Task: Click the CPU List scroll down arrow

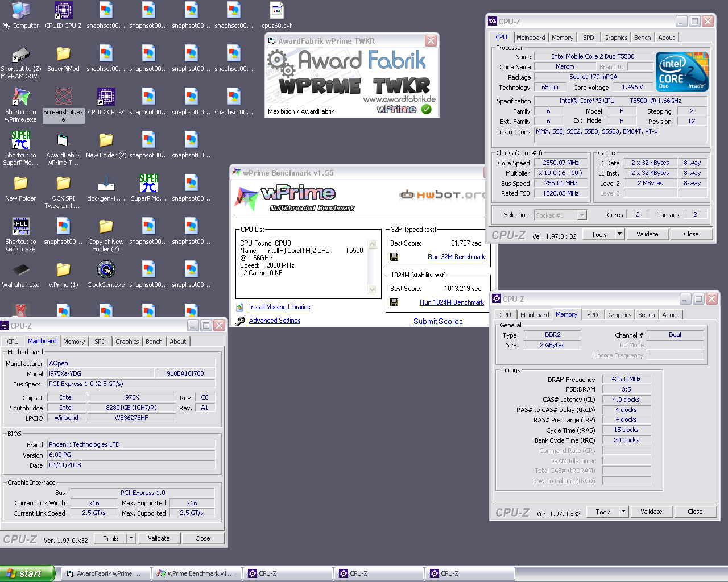Action: point(373,290)
